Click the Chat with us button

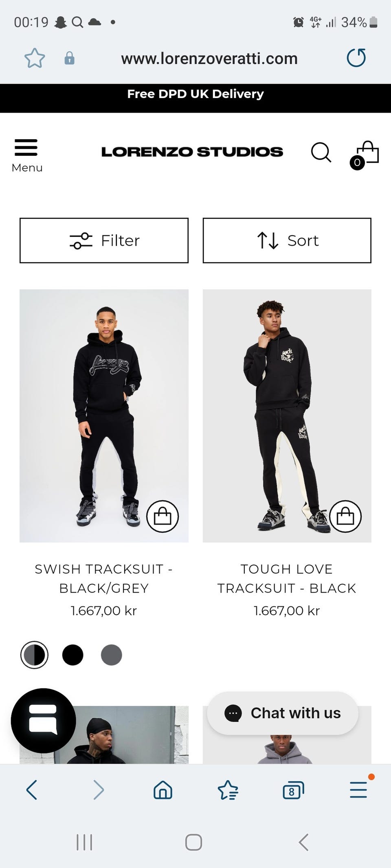point(283,713)
